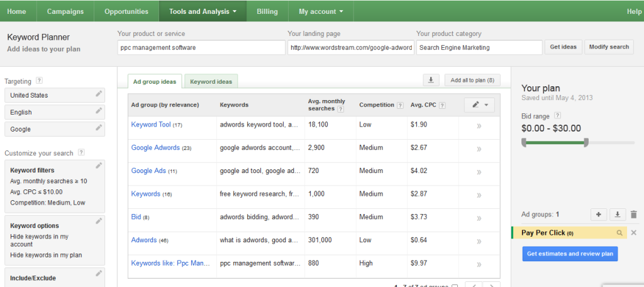The width and height of the screenshot is (644, 287).
Task: Add Google Adwords group to plan arrows
Action: tap(479, 149)
